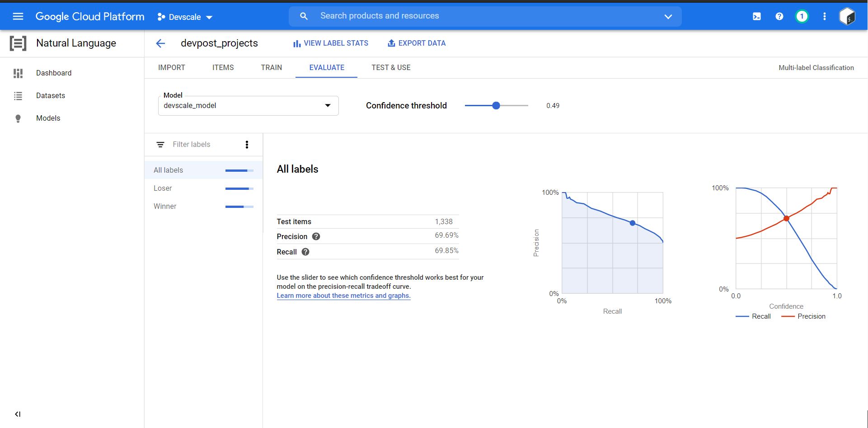Click the help icon next to Recall
This screenshot has height=428, width=868.
pyautogui.click(x=305, y=252)
